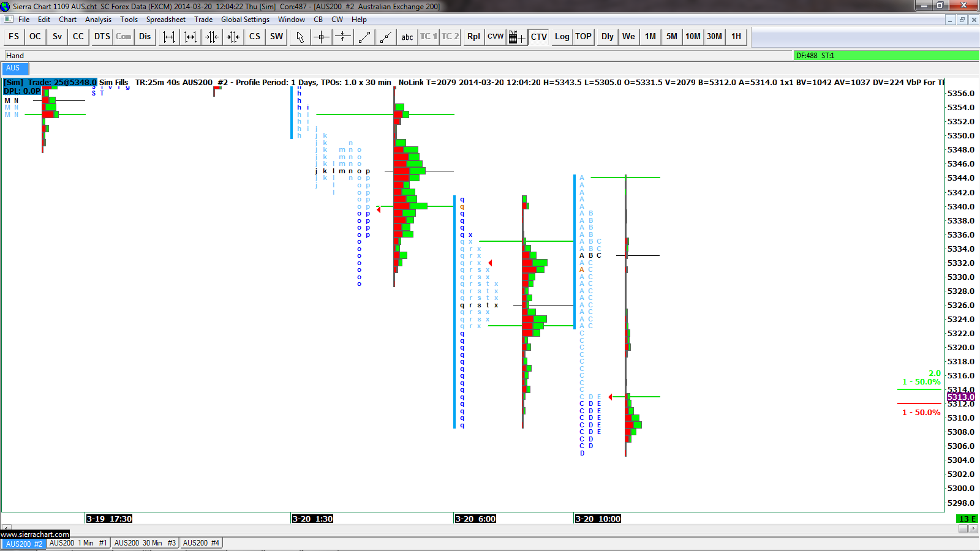Image resolution: width=980 pixels, height=551 pixels.
Task: Click the Rpl replay toolbar button
Action: (473, 37)
